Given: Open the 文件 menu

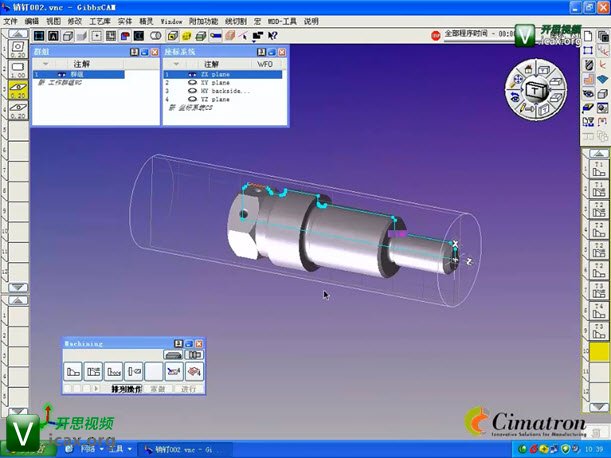Looking at the screenshot, I should point(10,21).
